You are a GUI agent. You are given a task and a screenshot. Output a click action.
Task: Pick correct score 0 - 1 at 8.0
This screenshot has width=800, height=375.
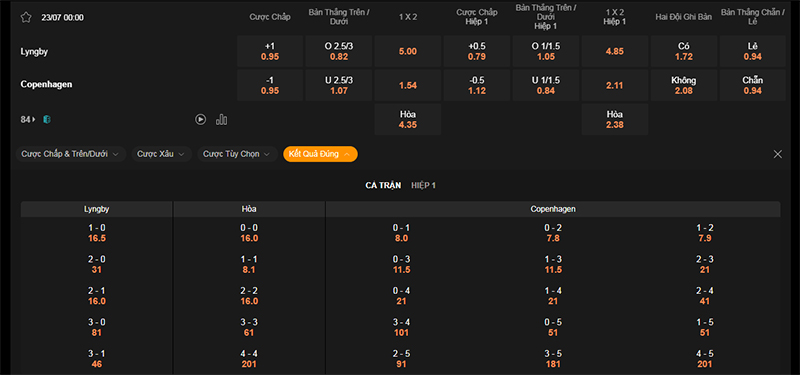coord(402,233)
